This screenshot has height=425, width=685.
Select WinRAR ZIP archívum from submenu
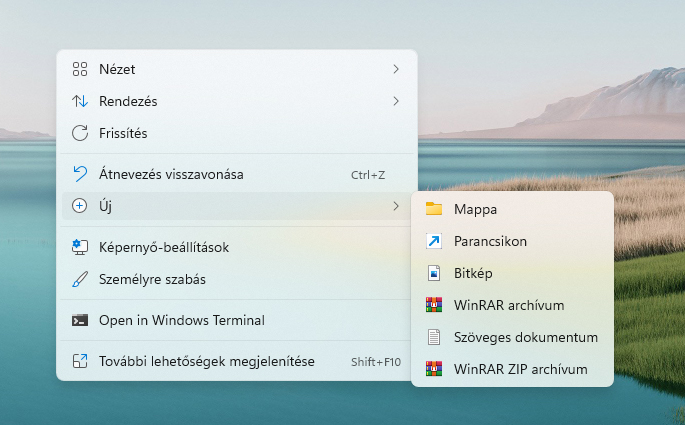tap(519, 369)
